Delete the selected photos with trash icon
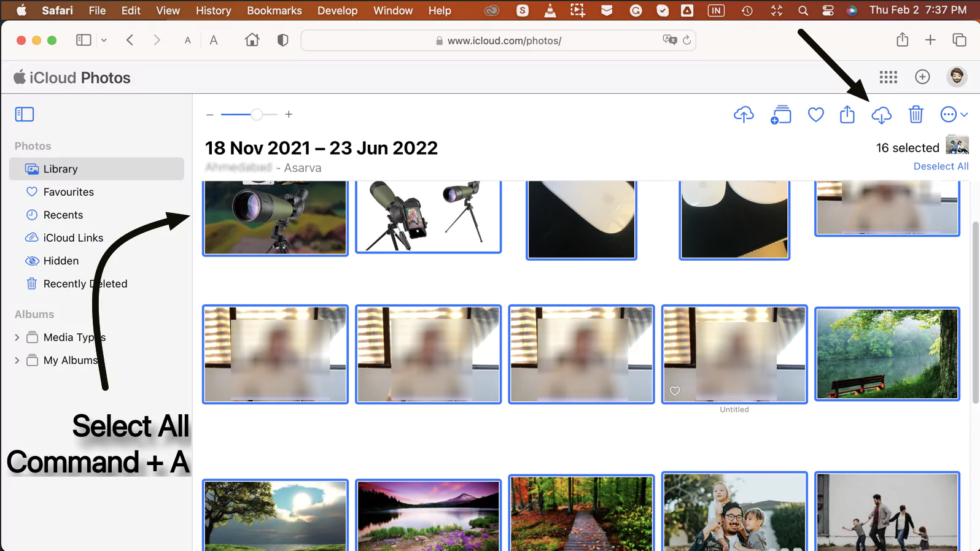This screenshot has width=980, height=551. click(x=916, y=115)
